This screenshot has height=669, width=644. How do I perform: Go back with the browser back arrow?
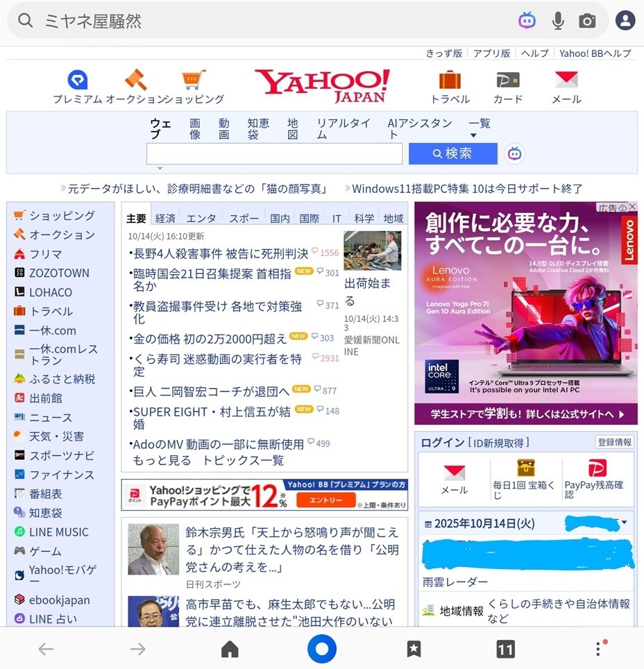coord(46,649)
